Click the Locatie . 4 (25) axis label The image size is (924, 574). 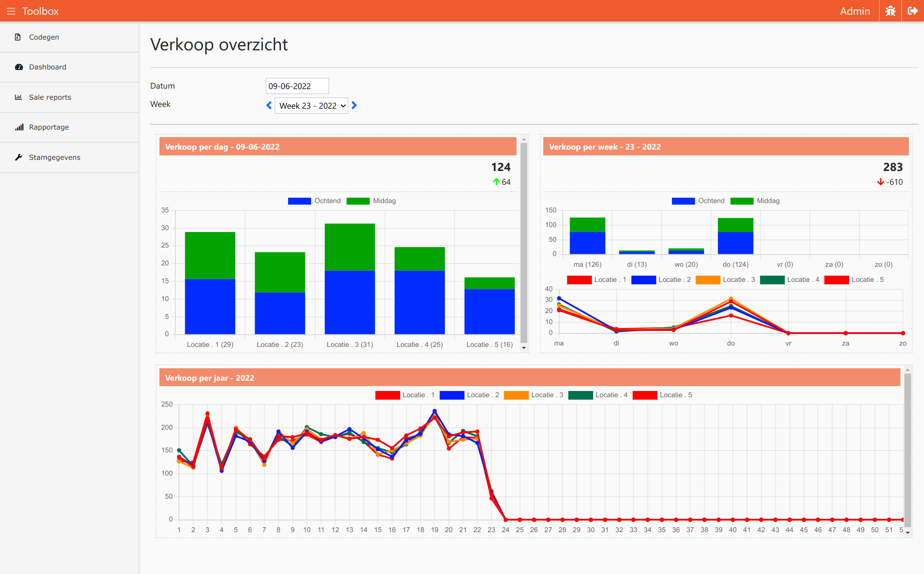pyautogui.click(x=419, y=344)
